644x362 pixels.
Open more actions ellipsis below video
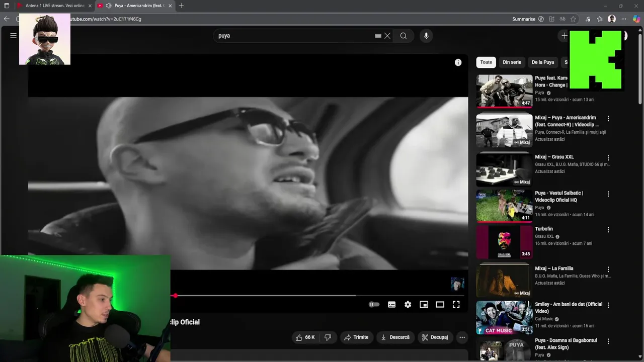coord(462,337)
